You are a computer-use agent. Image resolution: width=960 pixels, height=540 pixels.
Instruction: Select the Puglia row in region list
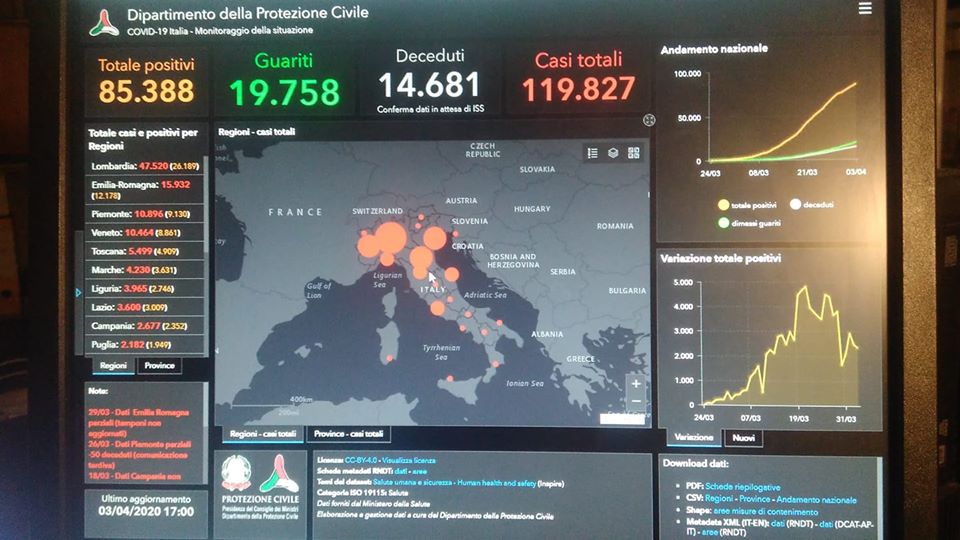point(144,345)
